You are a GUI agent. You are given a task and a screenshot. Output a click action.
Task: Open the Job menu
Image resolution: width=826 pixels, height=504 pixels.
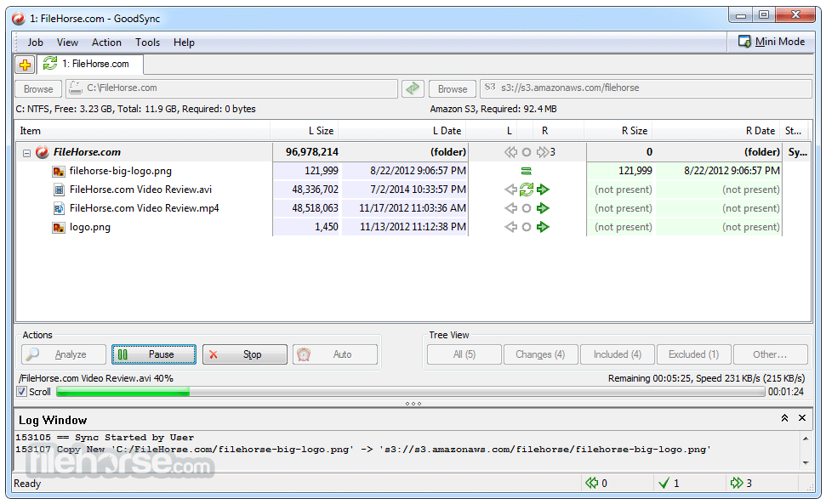click(35, 42)
